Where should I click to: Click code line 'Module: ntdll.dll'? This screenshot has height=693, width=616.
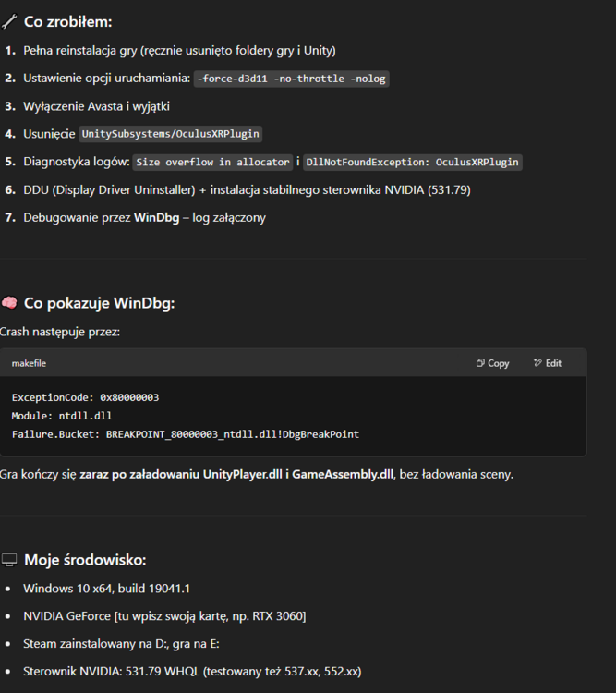[x=62, y=416]
